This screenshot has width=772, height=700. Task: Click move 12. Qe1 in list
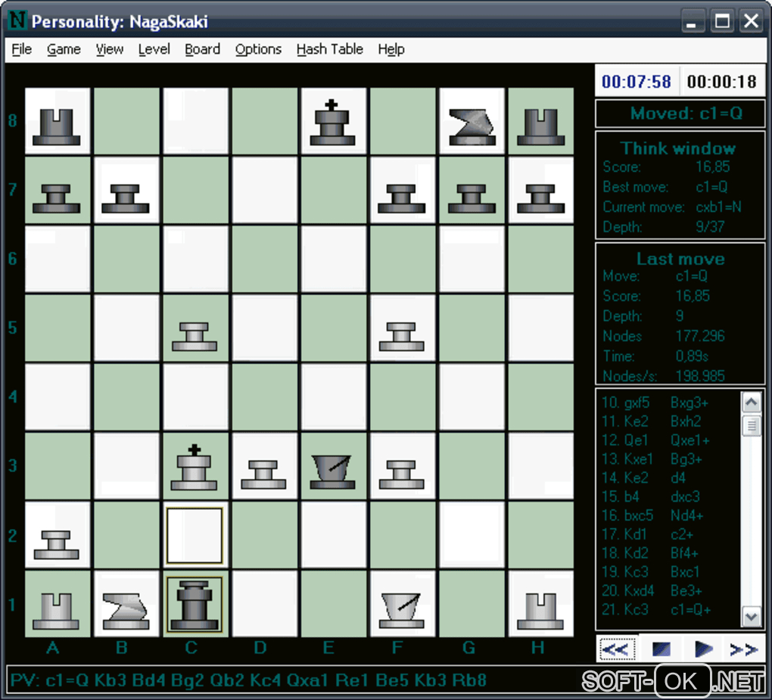click(x=624, y=440)
